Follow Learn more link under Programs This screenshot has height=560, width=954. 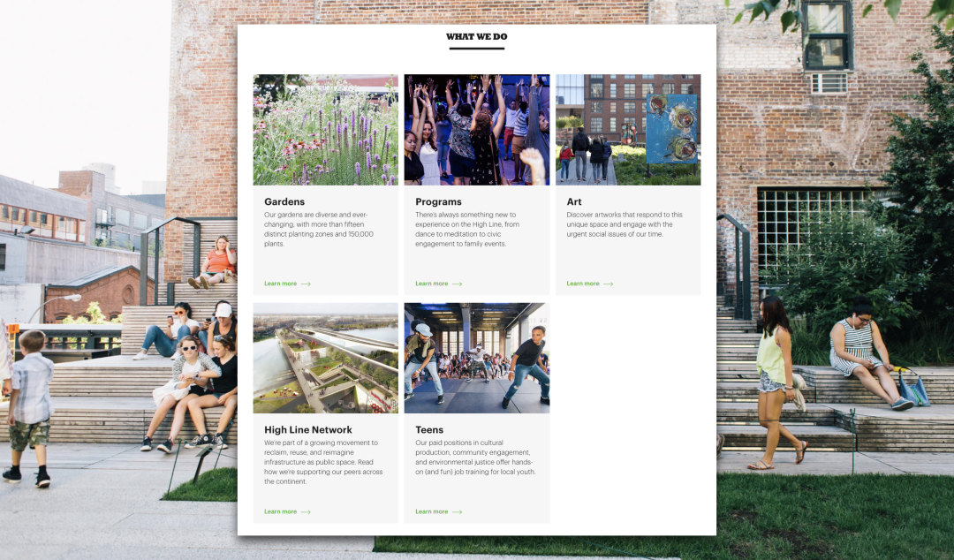tap(431, 284)
